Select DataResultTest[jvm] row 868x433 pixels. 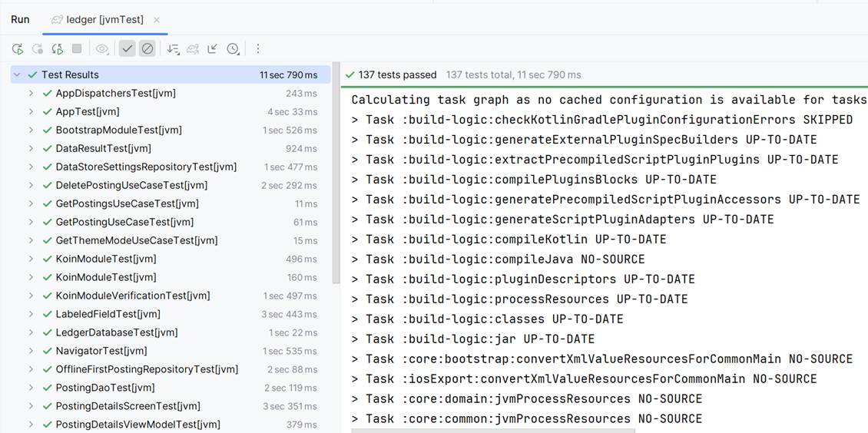click(x=171, y=148)
